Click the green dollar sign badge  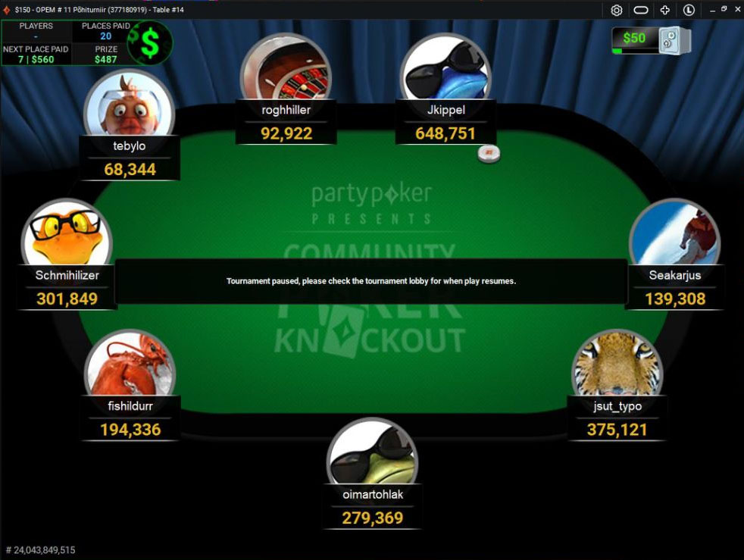point(151,42)
